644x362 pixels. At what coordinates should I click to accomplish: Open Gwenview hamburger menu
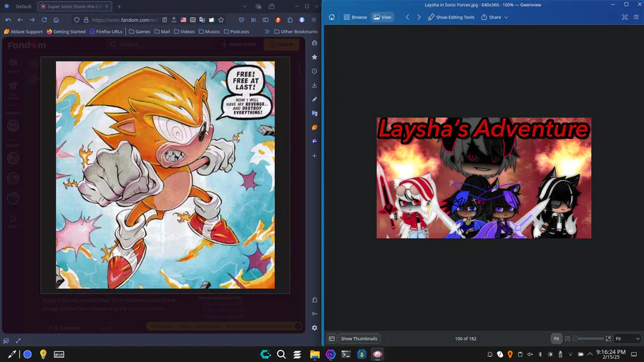point(636,17)
